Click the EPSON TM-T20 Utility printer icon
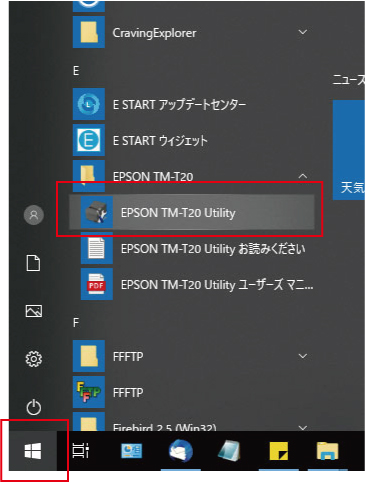 (x=97, y=212)
